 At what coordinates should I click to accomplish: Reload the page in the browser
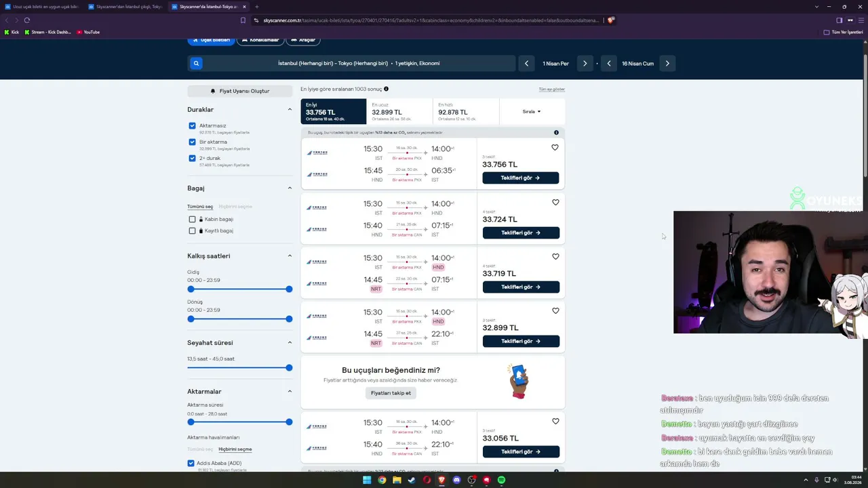[27, 20]
